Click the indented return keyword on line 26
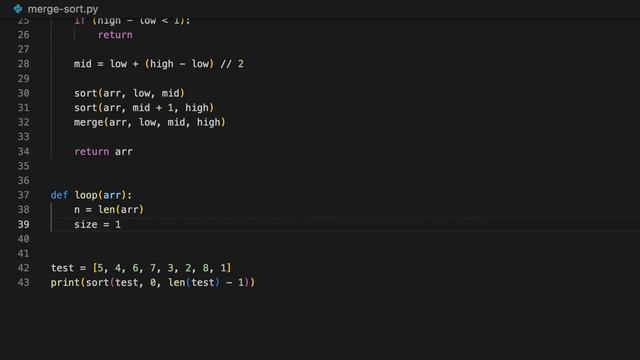 coord(115,35)
